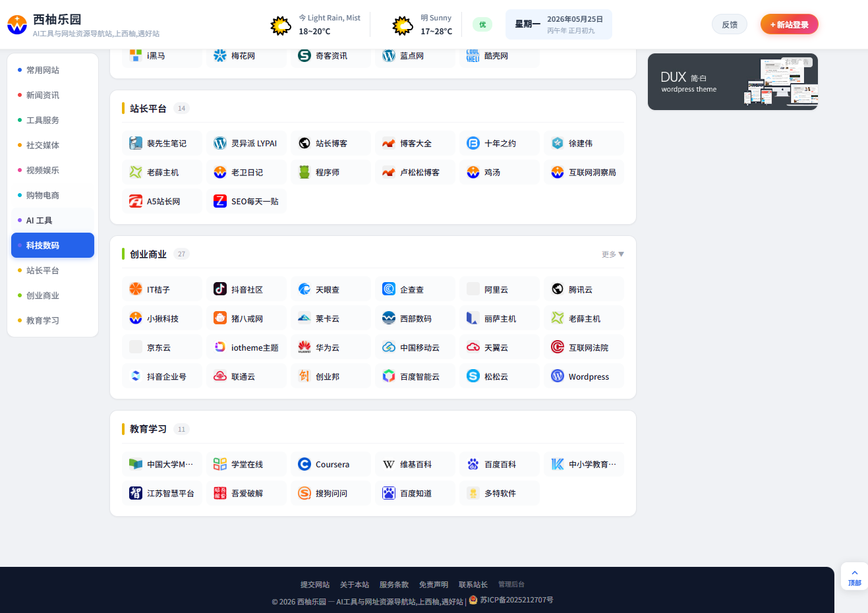Open the 联系站长 footer link

tap(473, 585)
